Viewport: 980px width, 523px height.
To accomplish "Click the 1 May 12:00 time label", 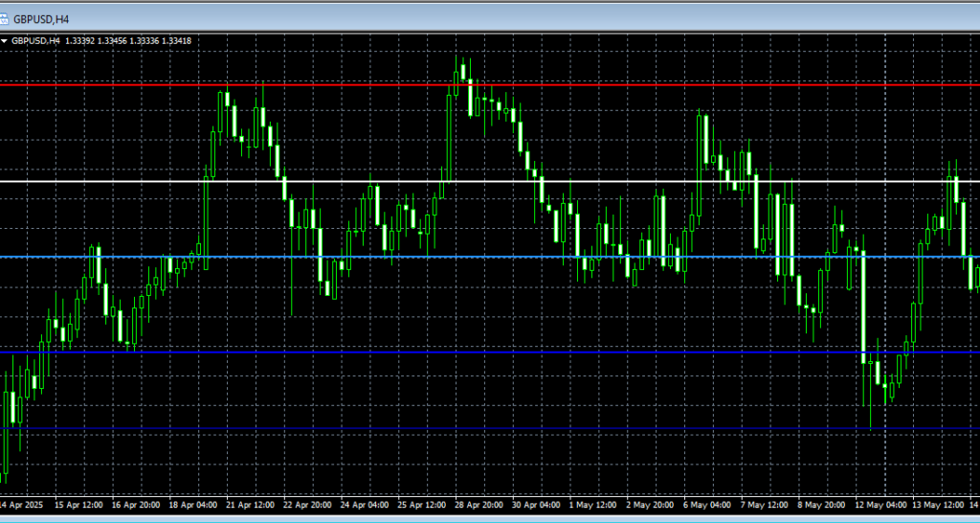I will point(592,505).
